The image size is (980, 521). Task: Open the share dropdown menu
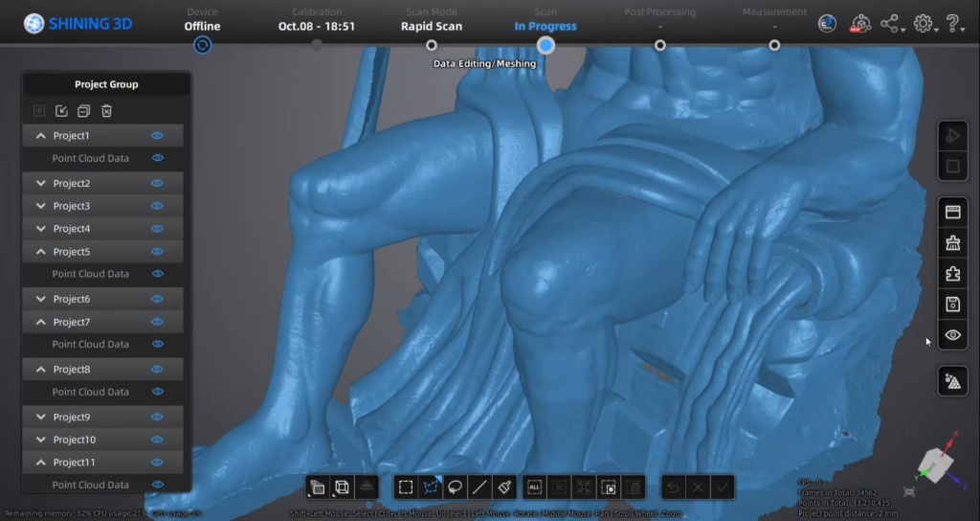click(x=892, y=24)
